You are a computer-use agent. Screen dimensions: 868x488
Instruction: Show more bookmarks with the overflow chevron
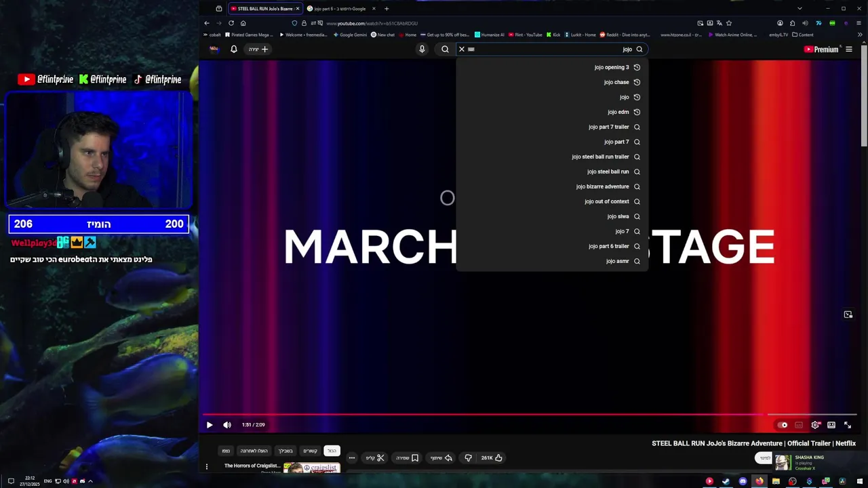(x=861, y=35)
